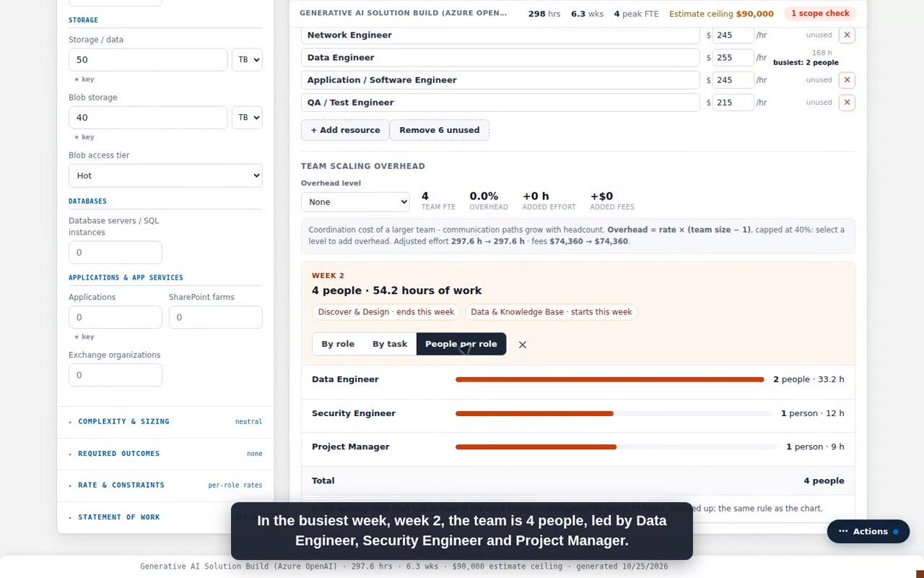Click the "Estimate ceiling $90,000" text
This screenshot has width=924, height=578.
(x=721, y=14)
